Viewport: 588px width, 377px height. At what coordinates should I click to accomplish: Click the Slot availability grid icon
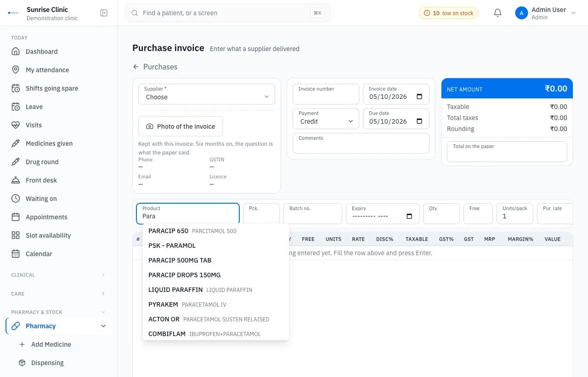coord(16,235)
